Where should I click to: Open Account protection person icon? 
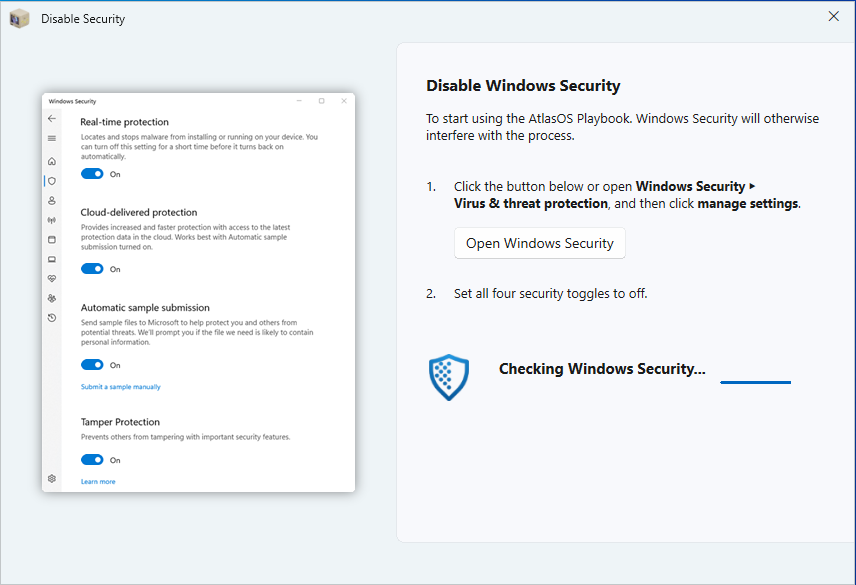tap(52, 200)
